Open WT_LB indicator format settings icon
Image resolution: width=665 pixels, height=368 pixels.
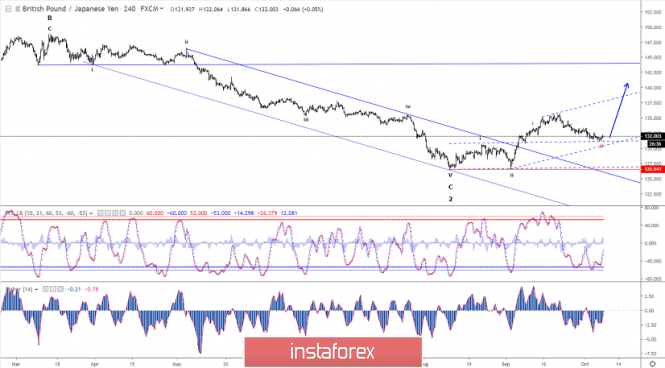point(108,213)
